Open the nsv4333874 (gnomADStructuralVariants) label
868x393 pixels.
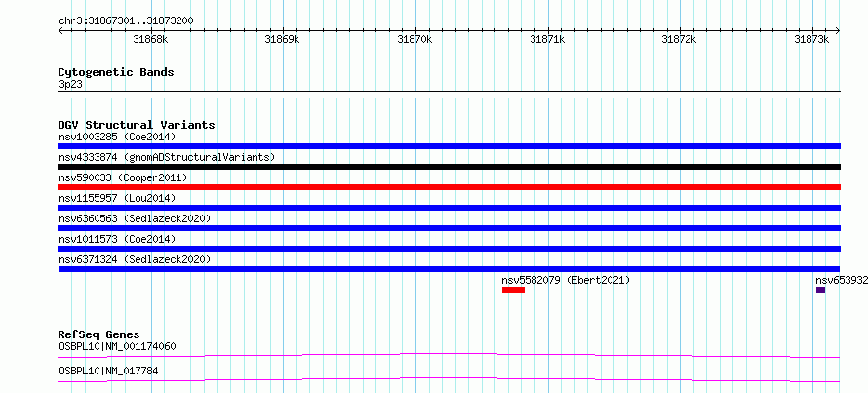point(167,157)
